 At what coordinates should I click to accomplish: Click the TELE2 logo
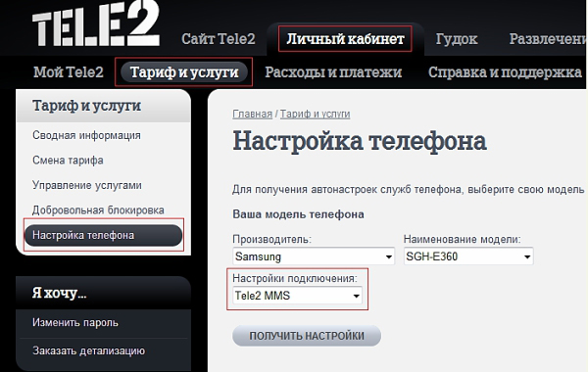coord(96,23)
